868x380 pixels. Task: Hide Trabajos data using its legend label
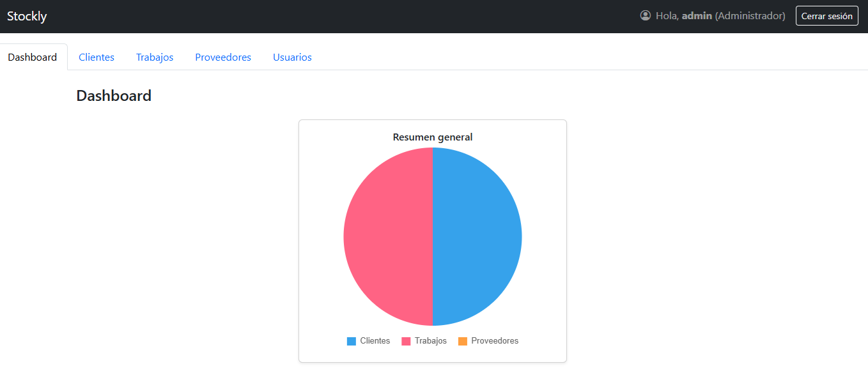430,341
